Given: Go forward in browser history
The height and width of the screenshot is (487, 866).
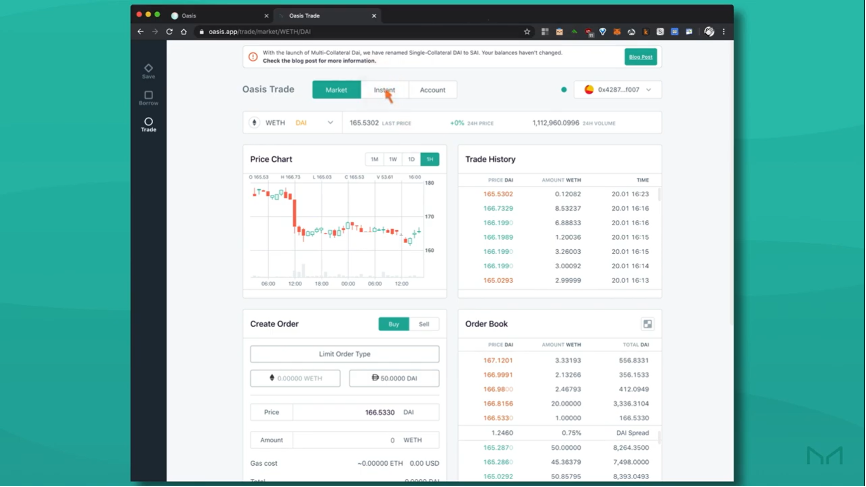Looking at the screenshot, I should pyautogui.click(x=155, y=31).
